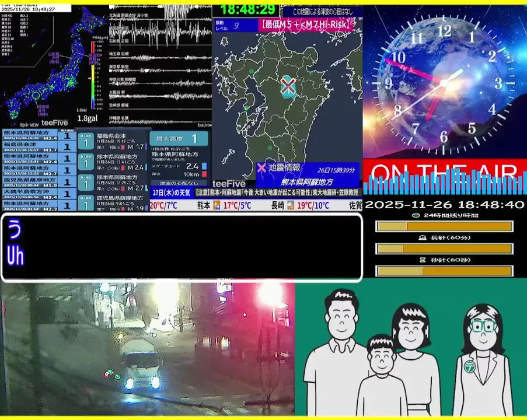Image resolution: width=527 pixels, height=420 pixels.
Task: Click the 沖縄県 名護 waveform label
Action: coord(119,118)
